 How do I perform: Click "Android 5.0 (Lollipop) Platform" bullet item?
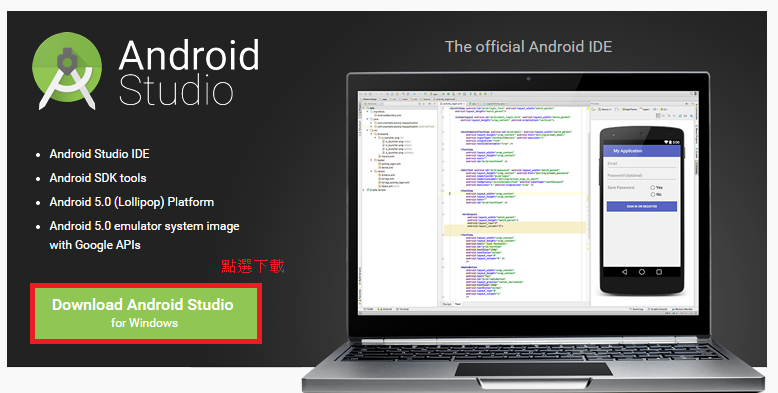coord(131,202)
